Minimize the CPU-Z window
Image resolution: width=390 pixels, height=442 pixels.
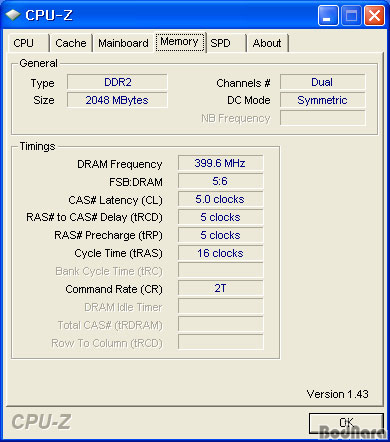click(x=327, y=15)
